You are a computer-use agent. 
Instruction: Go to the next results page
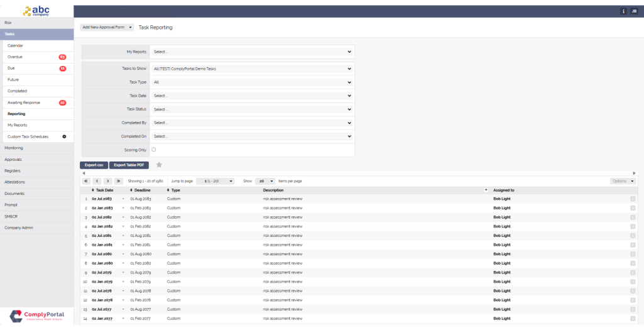tap(108, 181)
